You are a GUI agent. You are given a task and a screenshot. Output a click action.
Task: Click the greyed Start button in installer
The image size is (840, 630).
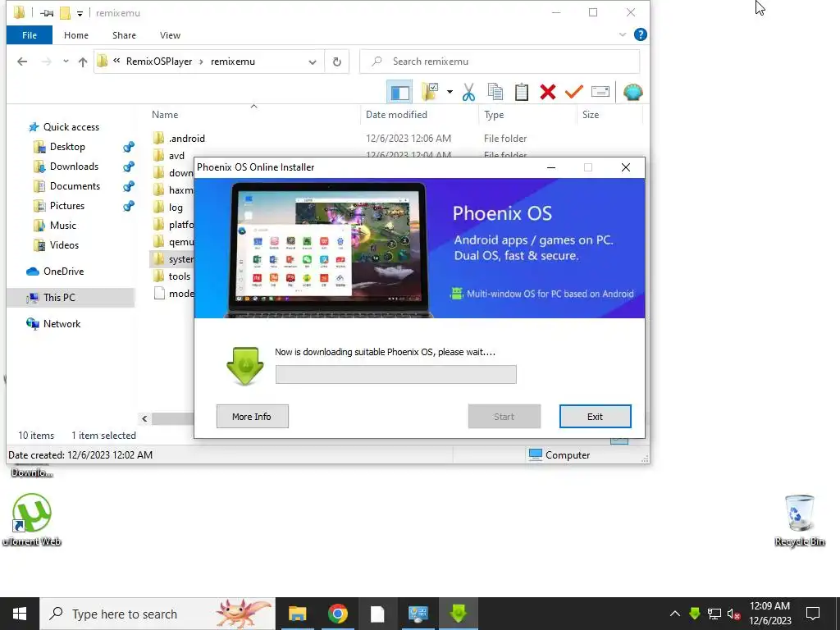coord(504,417)
